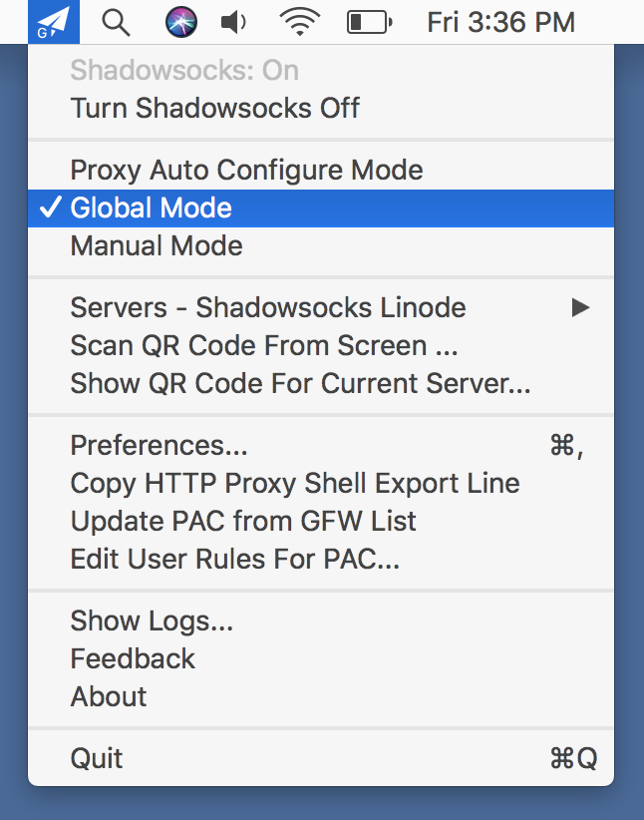Select Manual Mode
Viewport: 644px width, 820px height.
(x=156, y=245)
